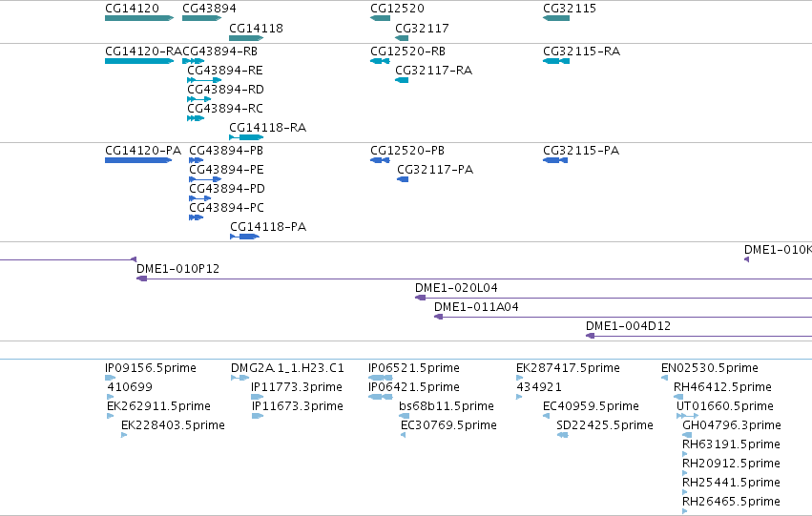Select protein CG32117-PA
Image resolution: width=812 pixels, height=516 pixels.
coord(403,179)
